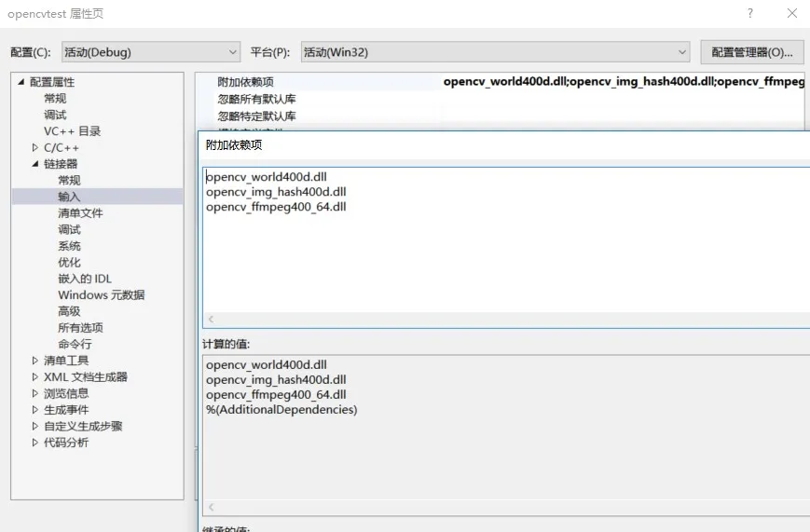Select the 清单工具 tree label

pos(66,361)
